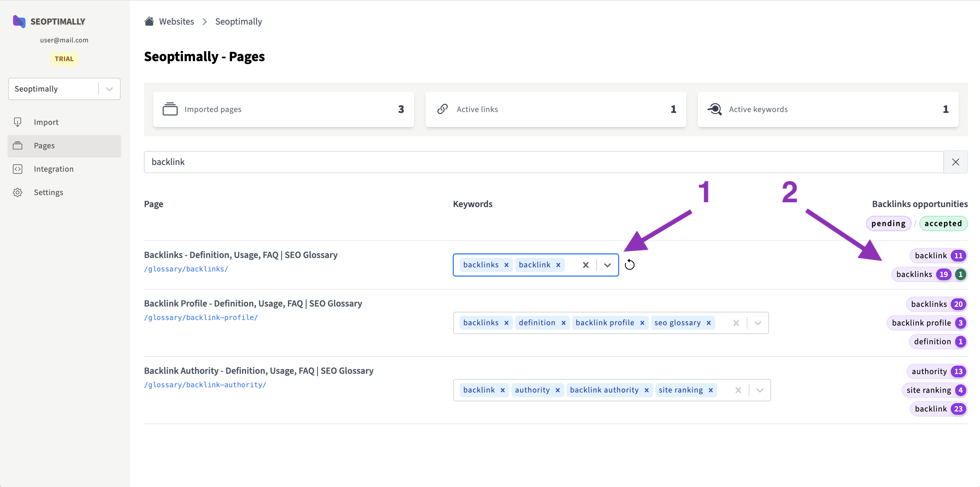Open the Seoptimally website selector dropdown
This screenshot has width=980, height=487.
pyautogui.click(x=64, y=89)
